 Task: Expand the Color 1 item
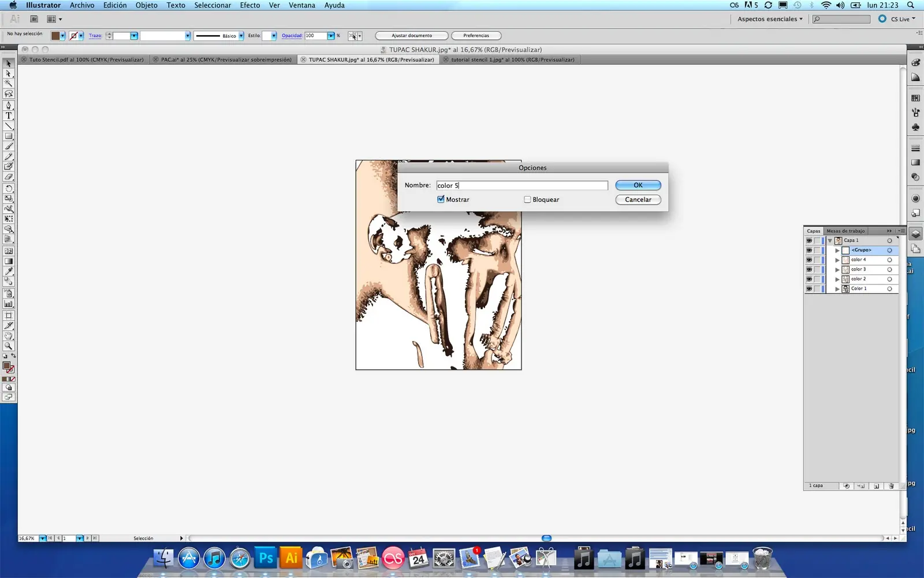pos(837,288)
